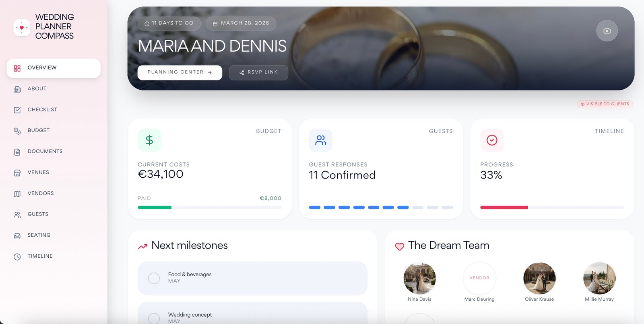The width and height of the screenshot is (644, 324).
Task: Open Oliver Krause team member photo
Action: coord(539,278)
